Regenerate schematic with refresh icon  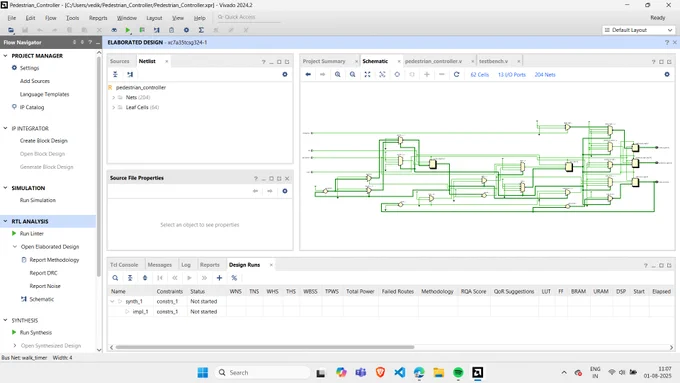pyautogui.click(x=456, y=74)
